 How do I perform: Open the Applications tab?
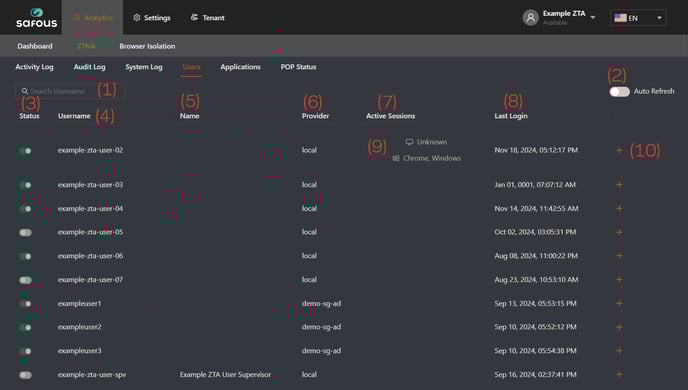pos(240,67)
